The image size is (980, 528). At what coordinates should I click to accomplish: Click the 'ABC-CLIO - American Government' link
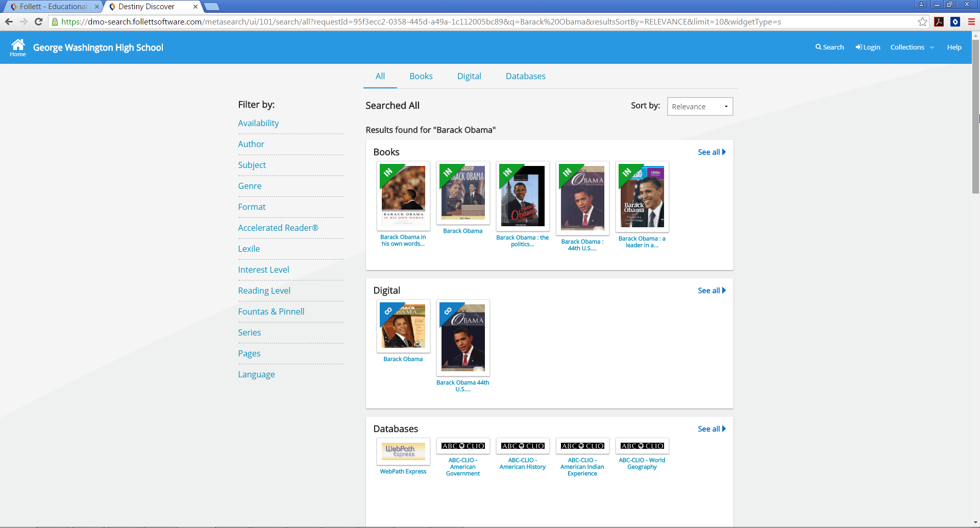point(463,467)
